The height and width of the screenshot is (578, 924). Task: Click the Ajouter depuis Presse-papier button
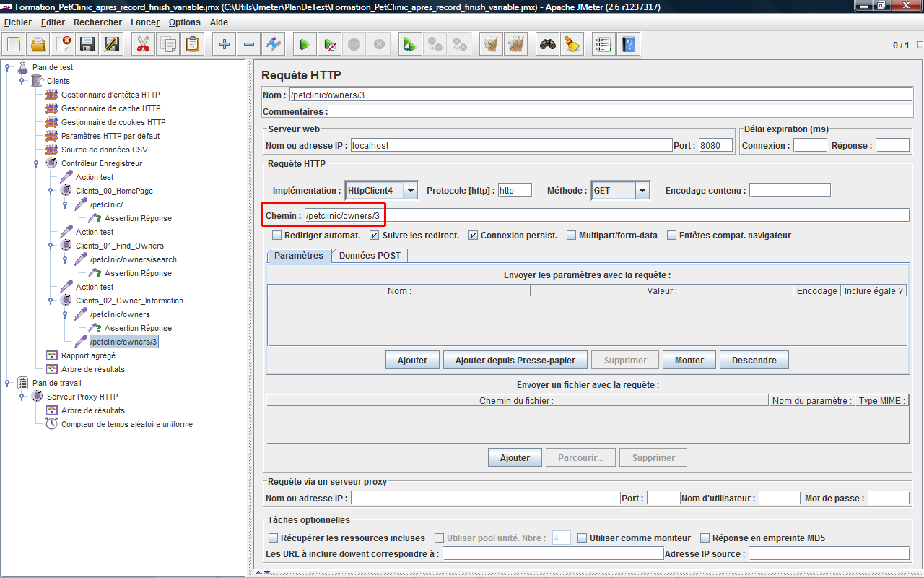pyautogui.click(x=515, y=360)
